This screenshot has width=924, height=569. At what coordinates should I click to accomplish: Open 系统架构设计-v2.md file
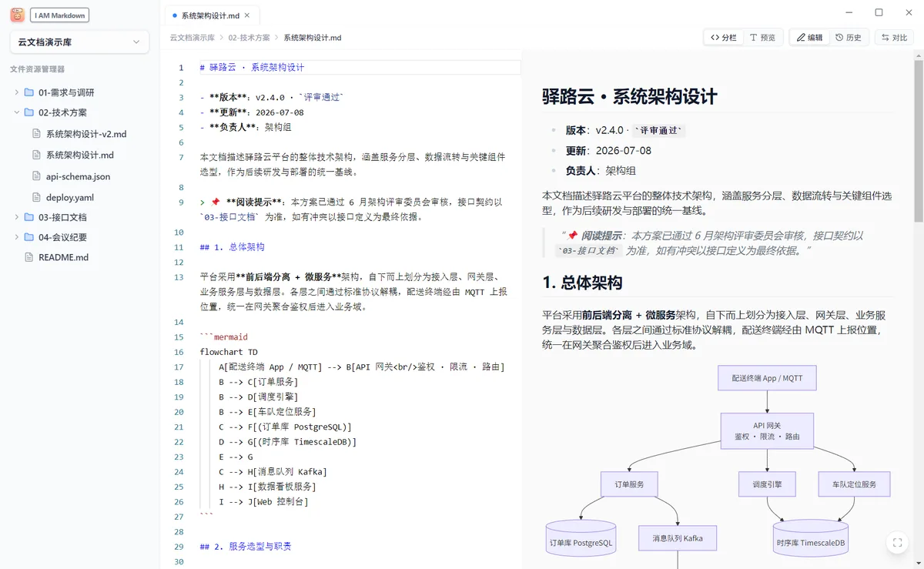pyautogui.click(x=86, y=134)
